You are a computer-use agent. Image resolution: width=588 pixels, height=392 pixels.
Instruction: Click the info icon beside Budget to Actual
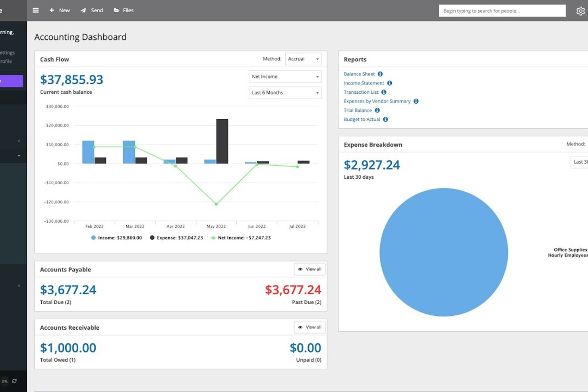[x=385, y=119]
